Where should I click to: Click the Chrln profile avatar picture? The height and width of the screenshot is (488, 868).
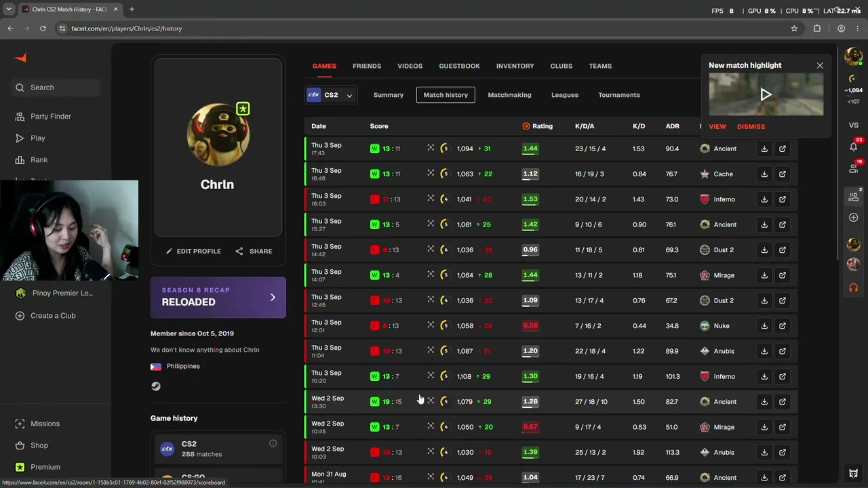(218, 134)
